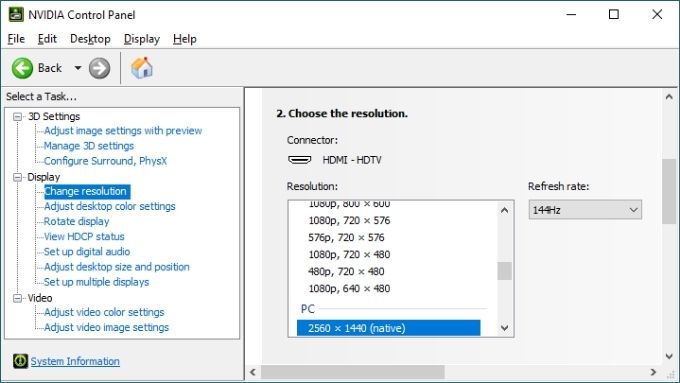The width and height of the screenshot is (680, 383).
Task: Click the Video category label
Action: click(40, 298)
